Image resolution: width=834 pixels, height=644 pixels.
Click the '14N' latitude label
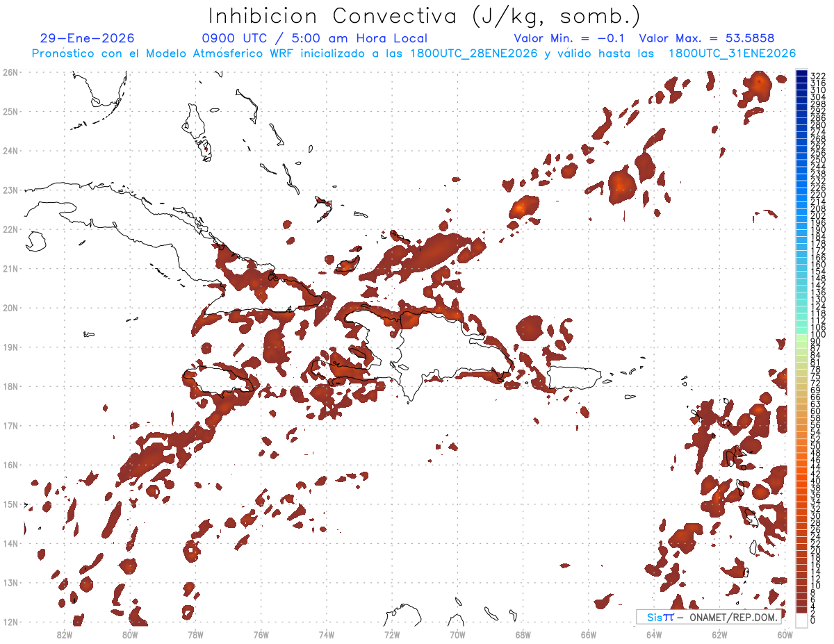point(10,543)
